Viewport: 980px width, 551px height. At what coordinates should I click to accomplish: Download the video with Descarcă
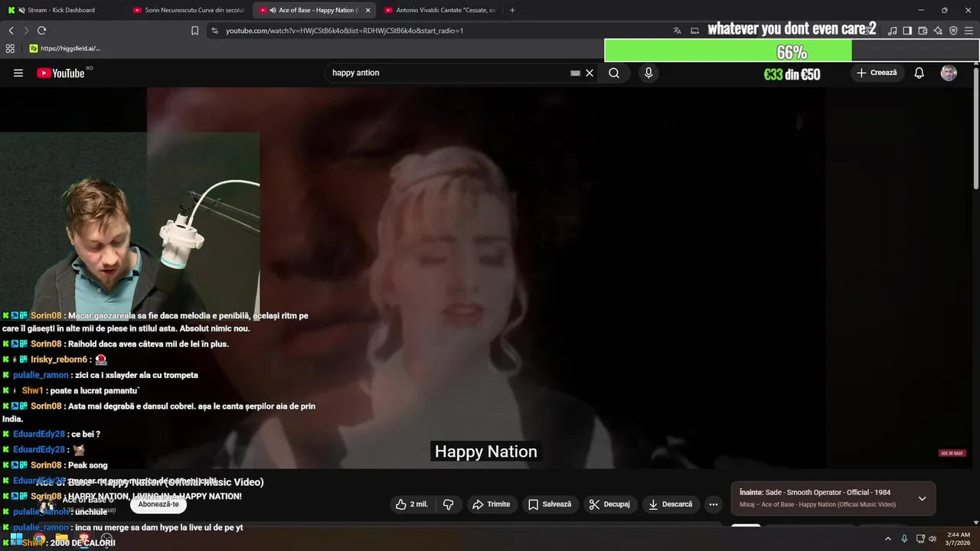(x=670, y=504)
